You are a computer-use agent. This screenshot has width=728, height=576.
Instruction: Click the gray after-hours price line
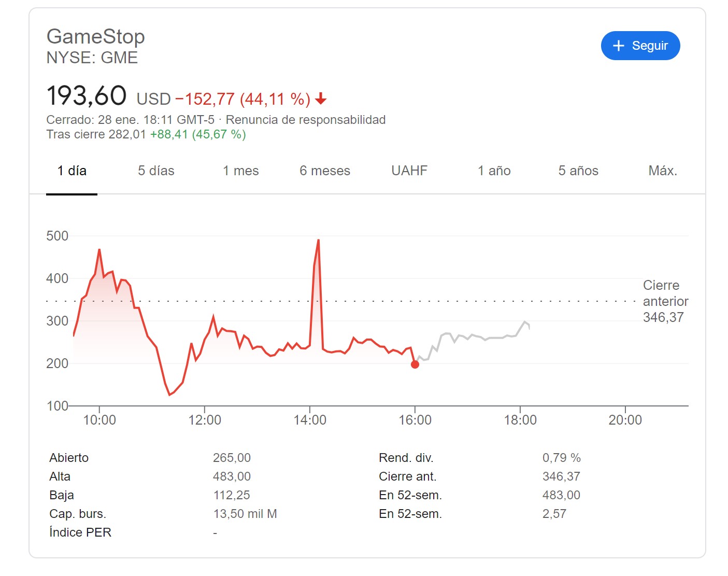click(x=474, y=340)
